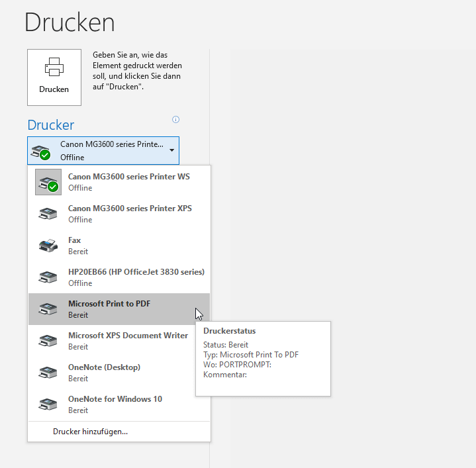Click the OneNote for Windows 10 icon
Screen dimensions: 476x468
pos(48,404)
